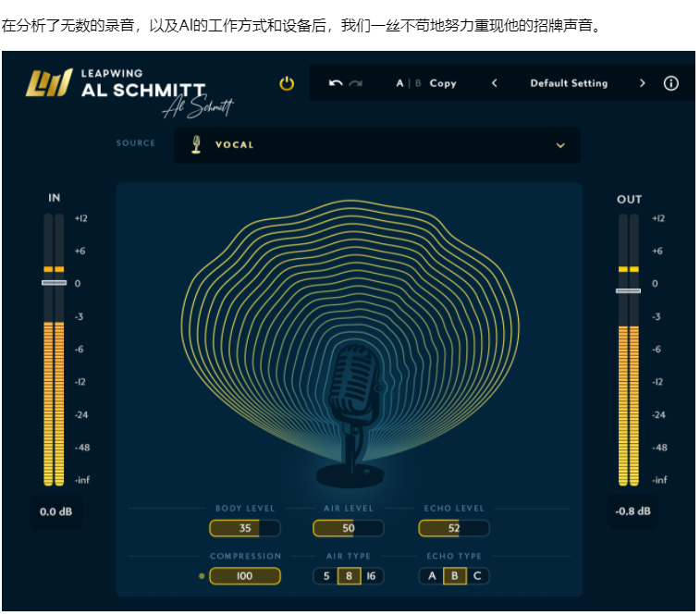Go to the next preset arrow
This screenshot has width=700, height=615.
pos(642,83)
